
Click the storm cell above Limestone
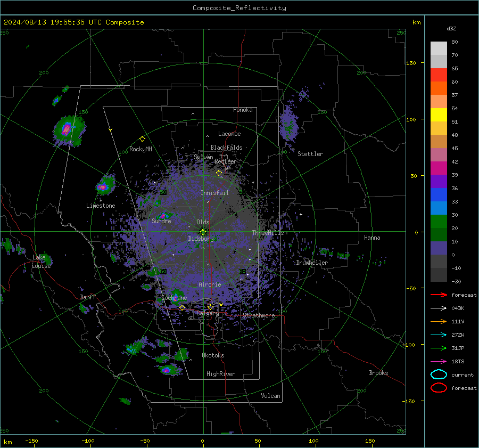tap(105, 185)
